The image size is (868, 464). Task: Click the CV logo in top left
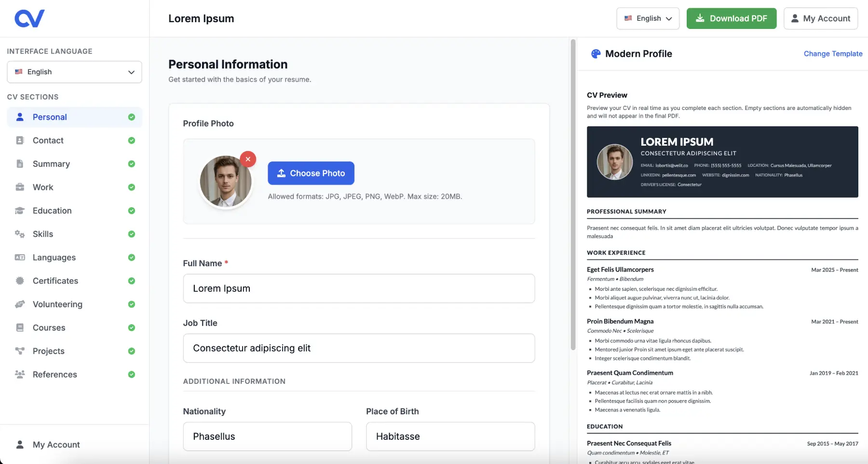[x=29, y=18]
